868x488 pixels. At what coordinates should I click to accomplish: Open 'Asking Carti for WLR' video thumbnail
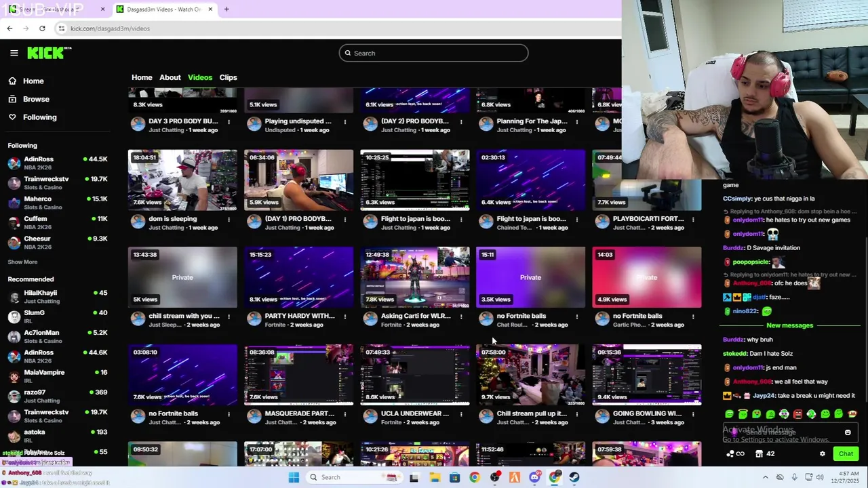click(x=414, y=277)
